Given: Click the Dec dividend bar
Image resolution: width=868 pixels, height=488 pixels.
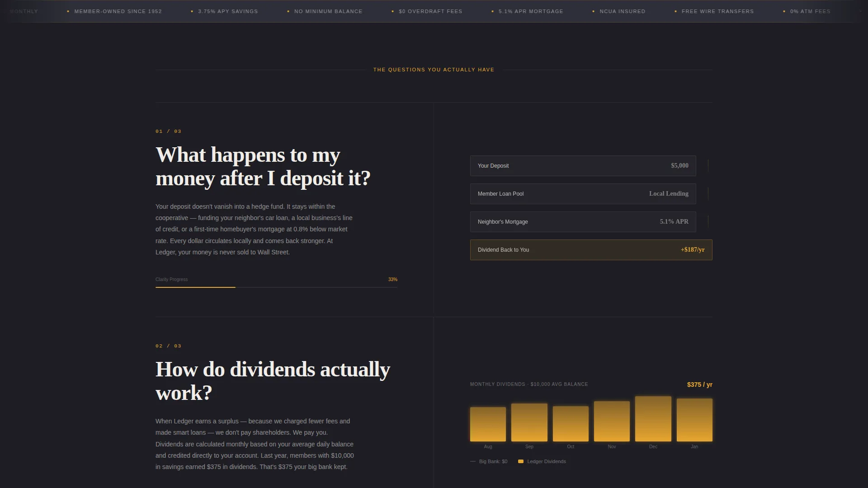Looking at the screenshot, I should click(x=653, y=419).
